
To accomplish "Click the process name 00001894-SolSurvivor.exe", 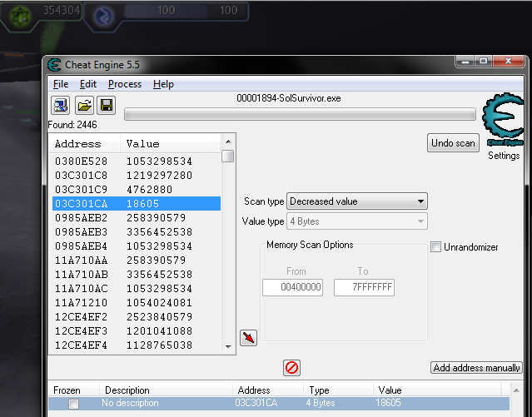I will (289, 98).
